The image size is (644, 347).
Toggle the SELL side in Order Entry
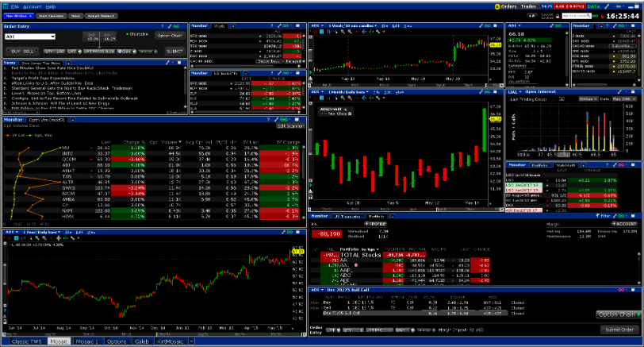pyautogui.click(x=29, y=52)
